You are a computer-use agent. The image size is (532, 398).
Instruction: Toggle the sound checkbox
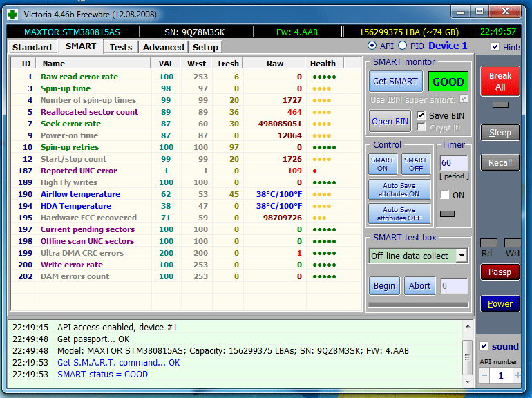pyautogui.click(x=484, y=346)
